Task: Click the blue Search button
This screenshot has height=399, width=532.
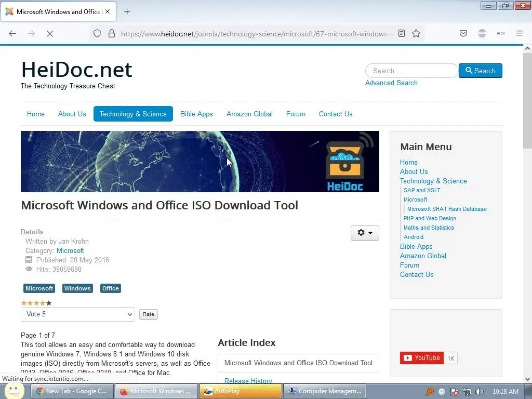Action: 481,71
